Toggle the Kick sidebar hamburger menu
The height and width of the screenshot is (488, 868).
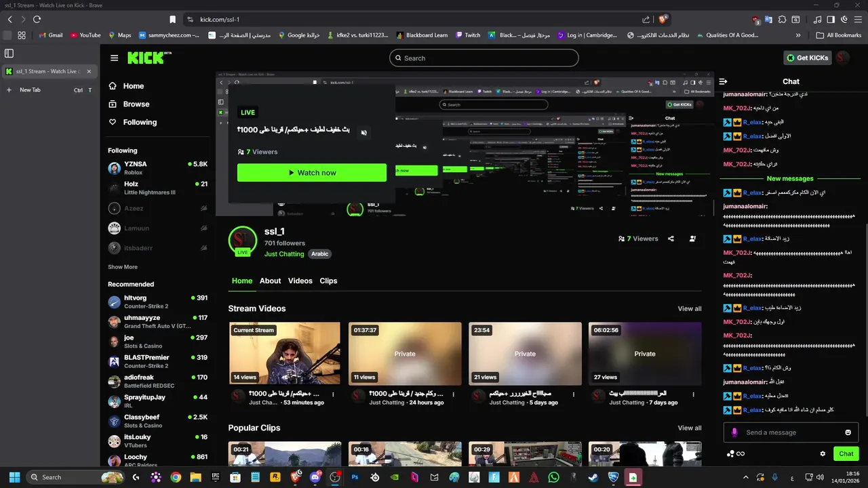pos(114,58)
